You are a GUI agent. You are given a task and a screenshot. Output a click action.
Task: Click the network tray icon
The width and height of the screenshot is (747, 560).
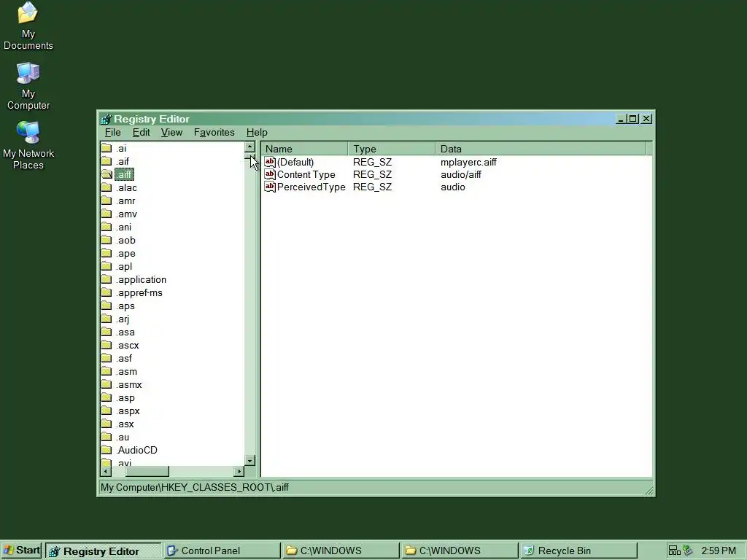(674, 551)
